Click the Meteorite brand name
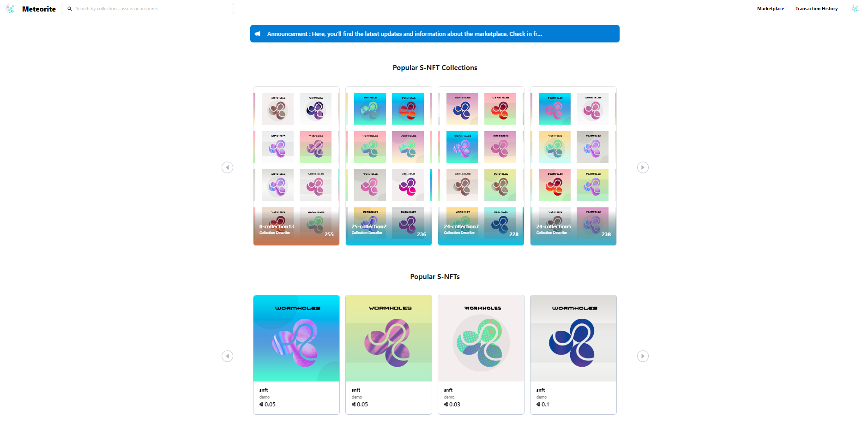 pyautogui.click(x=39, y=9)
